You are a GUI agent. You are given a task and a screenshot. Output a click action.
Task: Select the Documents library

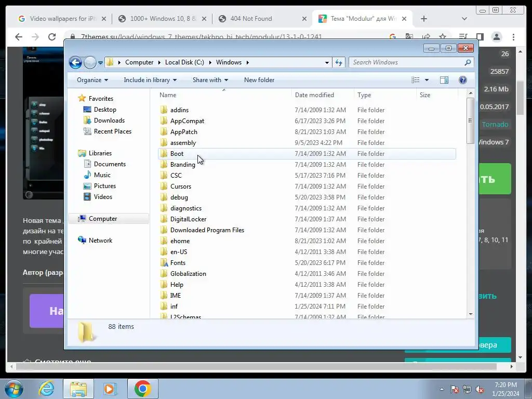tap(110, 164)
